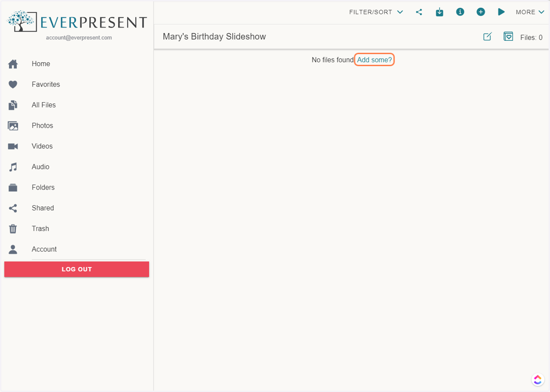Click the edit pencil icon beside title
550x392 pixels.
488,37
